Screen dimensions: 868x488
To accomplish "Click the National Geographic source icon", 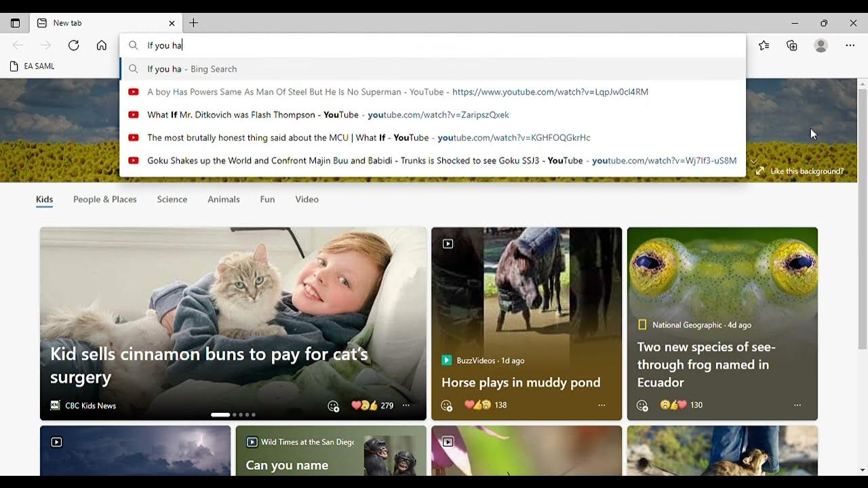I will pyautogui.click(x=642, y=325).
